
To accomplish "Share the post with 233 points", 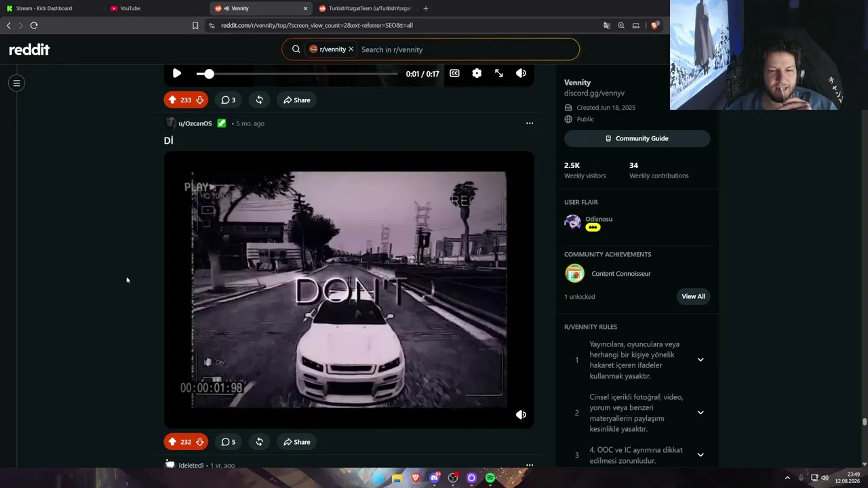I will pos(296,100).
